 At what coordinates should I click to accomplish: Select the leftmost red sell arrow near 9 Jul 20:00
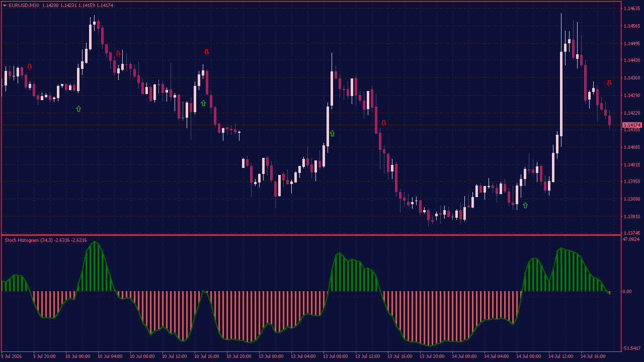(30, 67)
